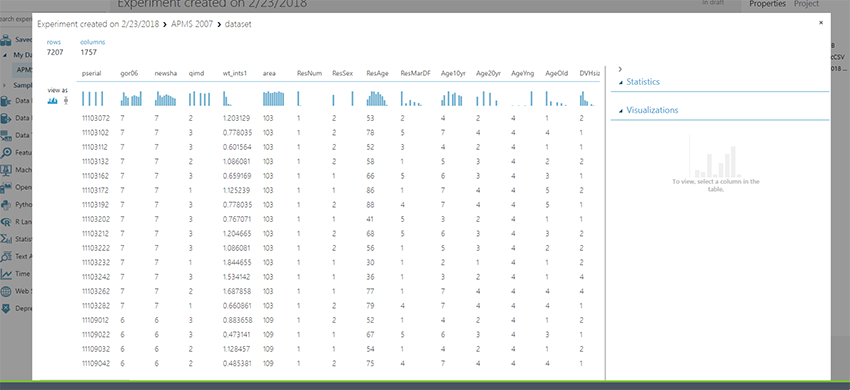
Task: Click the wt_ints1 value 0.485381
Action: tap(236, 363)
